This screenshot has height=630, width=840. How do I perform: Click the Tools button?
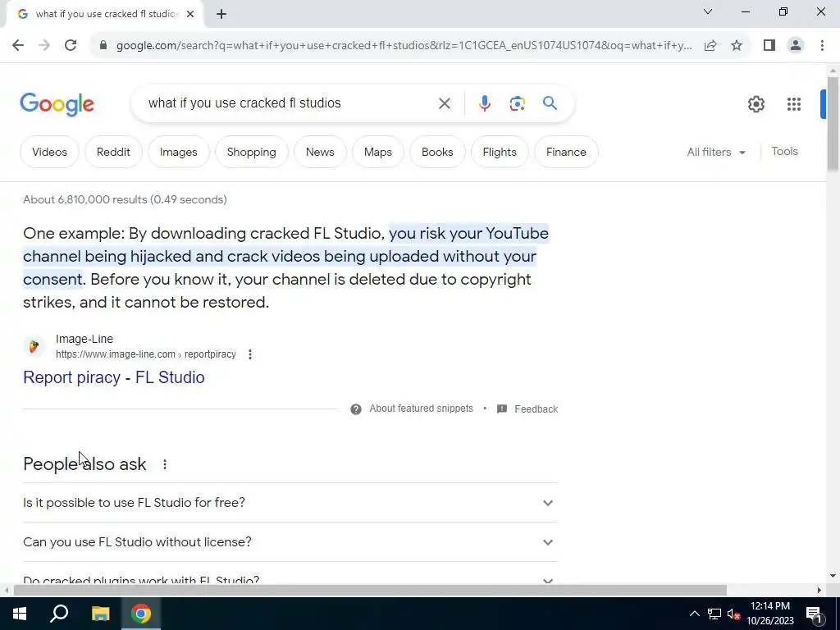pyautogui.click(x=784, y=152)
